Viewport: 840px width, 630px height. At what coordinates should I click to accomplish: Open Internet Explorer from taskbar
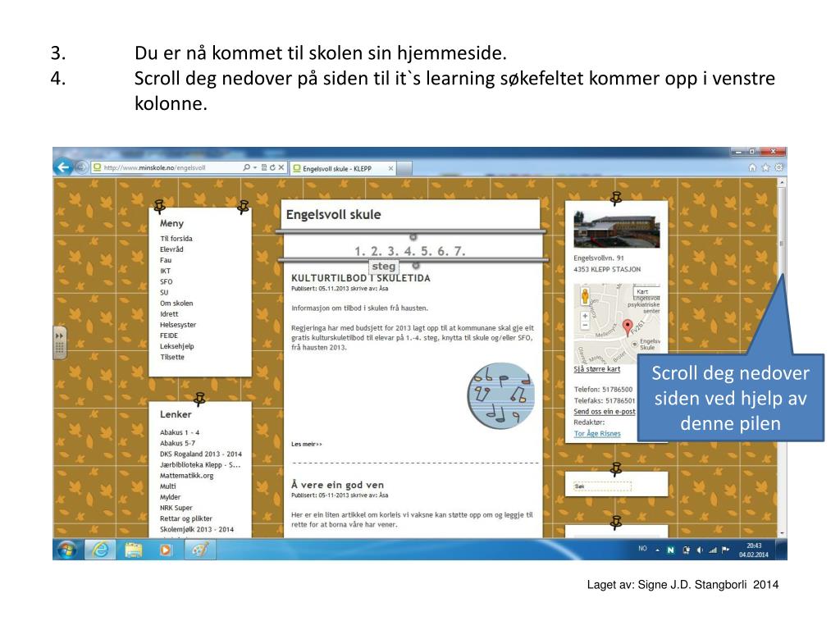pos(100,550)
